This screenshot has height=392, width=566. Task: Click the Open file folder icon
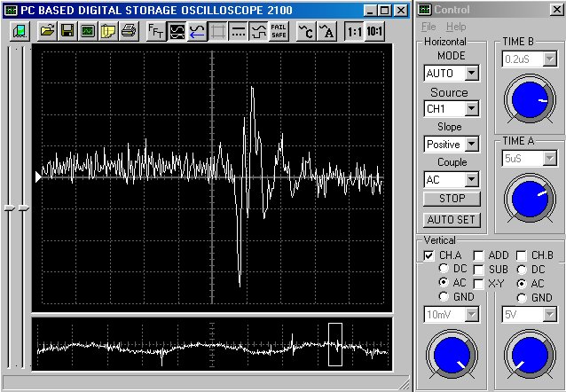47,31
